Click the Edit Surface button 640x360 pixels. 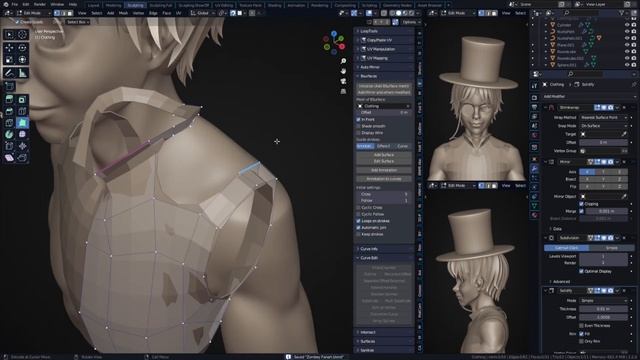(384, 161)
